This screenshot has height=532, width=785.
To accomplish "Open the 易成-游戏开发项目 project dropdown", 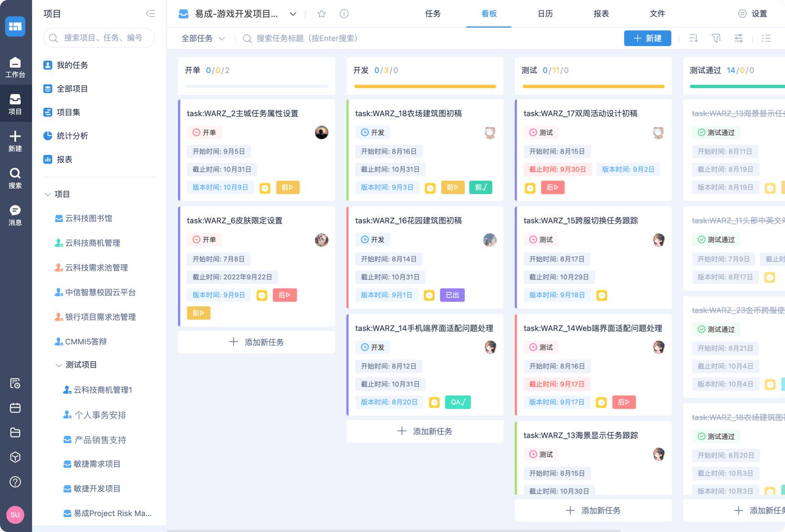I will (293, 14).
